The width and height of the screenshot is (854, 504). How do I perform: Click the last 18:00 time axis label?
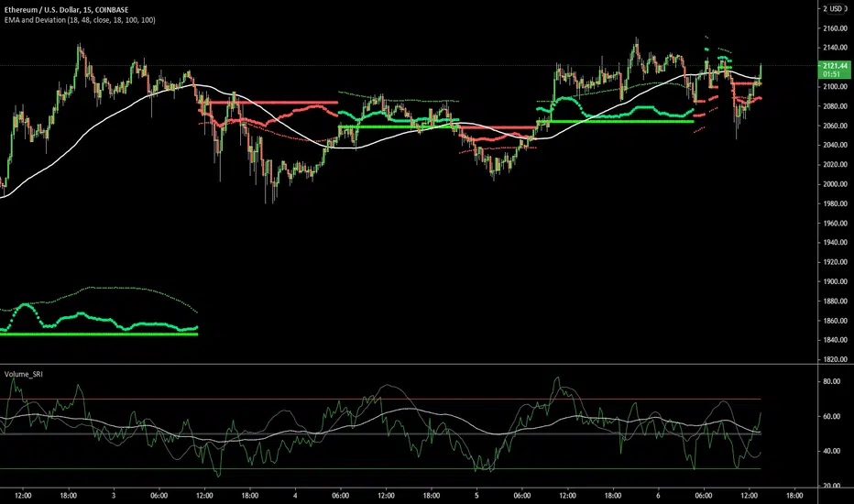tap(794, 496)
